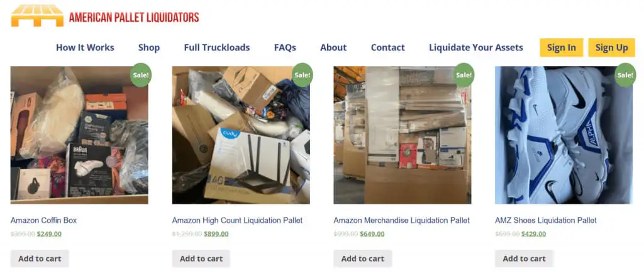This screenshot has width=644, height=273.
Task: Add the Amazon Coffin Box to cart
Action: pyautogui.click(x=40, y=259)
